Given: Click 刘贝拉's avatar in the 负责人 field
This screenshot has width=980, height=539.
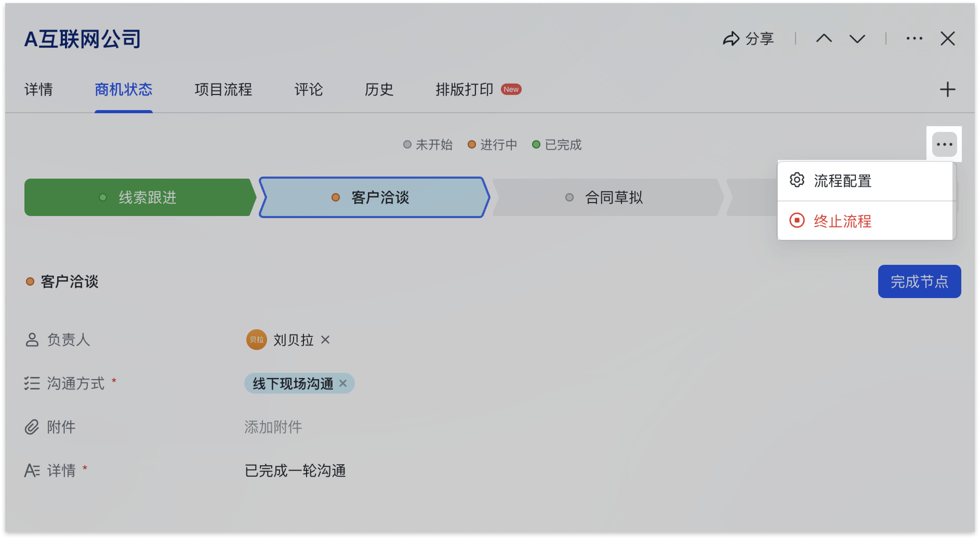Looking at the screenshot, I should click(256, 340).
